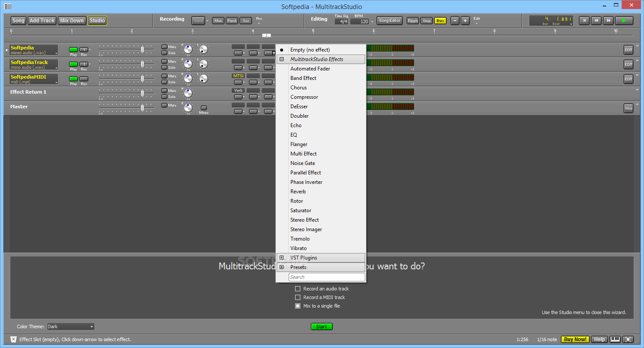The image size is (644, 348).
Task: Select the Noise Gate effect
Action: click(302, 163)
